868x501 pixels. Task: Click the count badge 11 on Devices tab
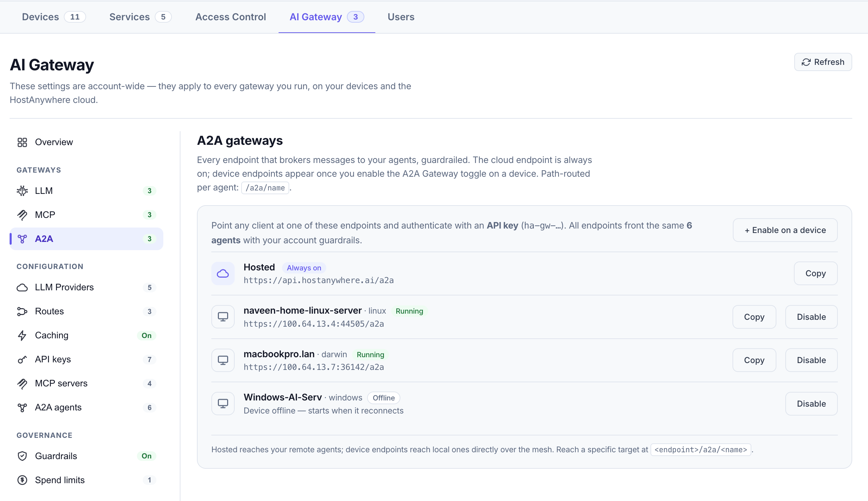(x=75, y=17)
